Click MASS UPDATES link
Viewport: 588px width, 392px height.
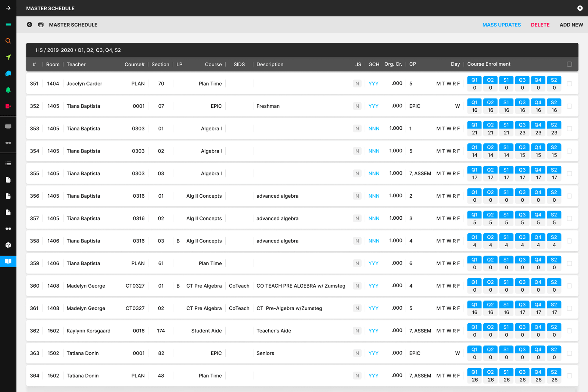click(x=501, y=25)
